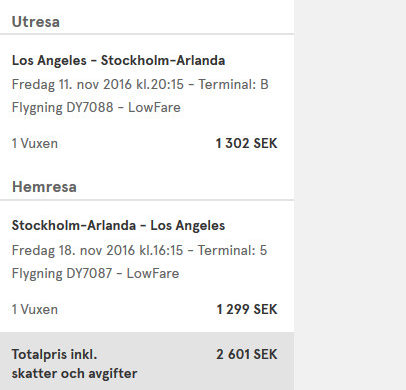This screenshot has width=406, height=390.
Task: Click the Los Angeles – Stockholm-Arlanda route title
Action: coord(118,60)
